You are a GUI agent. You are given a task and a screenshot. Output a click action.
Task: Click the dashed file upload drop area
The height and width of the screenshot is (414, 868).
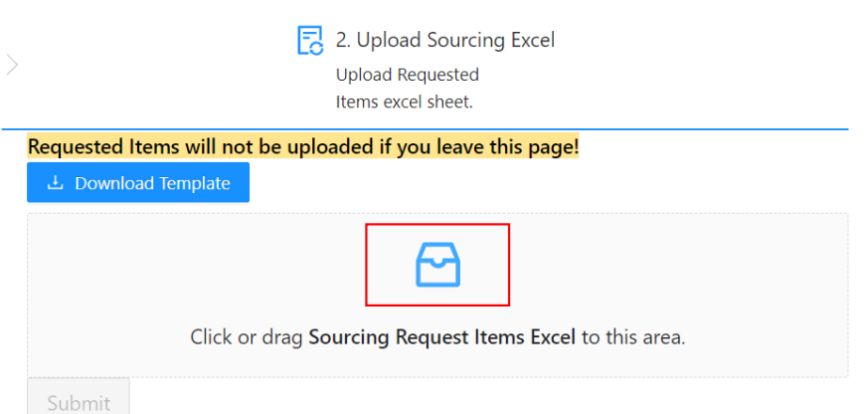click(x=437, y=296)
